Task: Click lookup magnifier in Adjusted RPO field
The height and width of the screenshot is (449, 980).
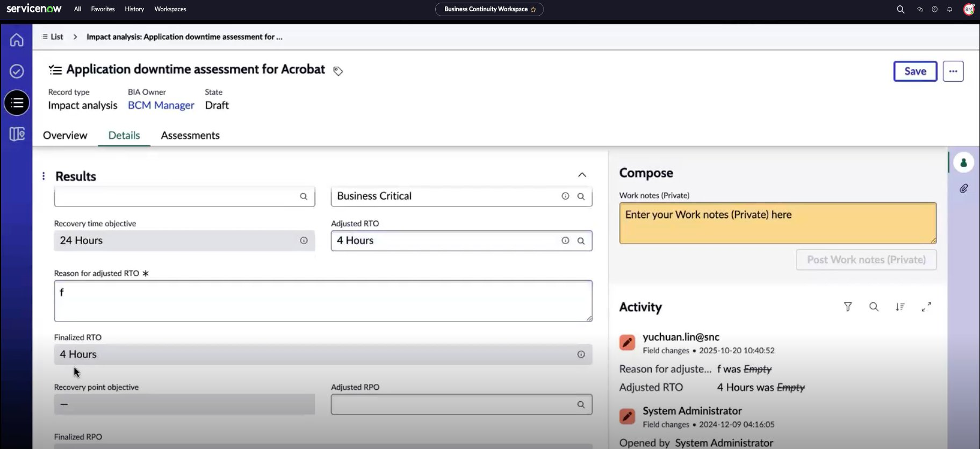Action: pyautogui.click(x=581, y=404)
